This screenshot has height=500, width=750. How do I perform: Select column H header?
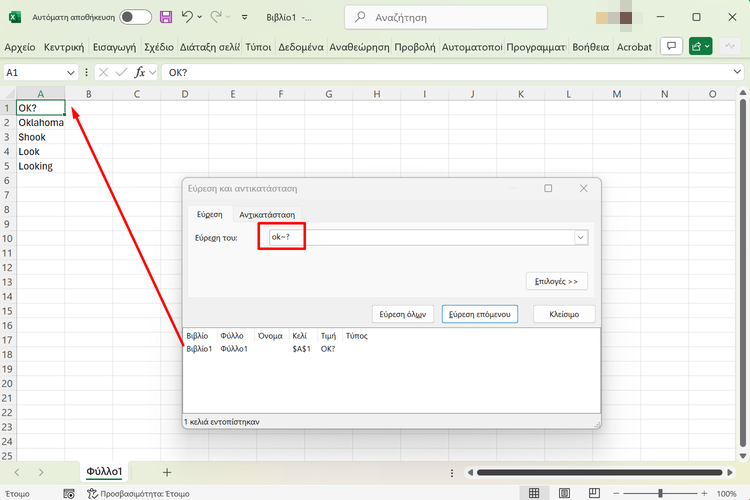click(377, 94)
